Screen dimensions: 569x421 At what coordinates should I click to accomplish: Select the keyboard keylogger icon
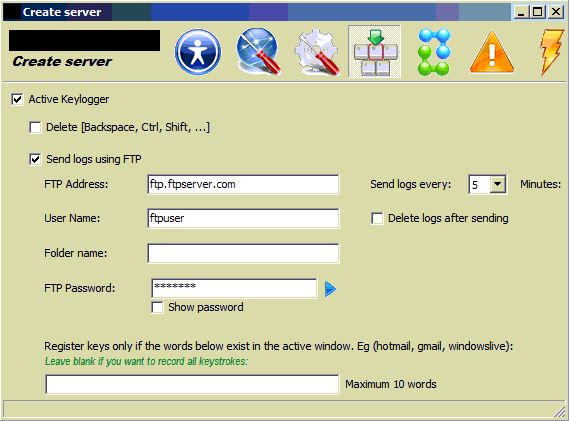click(x=375, y=52)
